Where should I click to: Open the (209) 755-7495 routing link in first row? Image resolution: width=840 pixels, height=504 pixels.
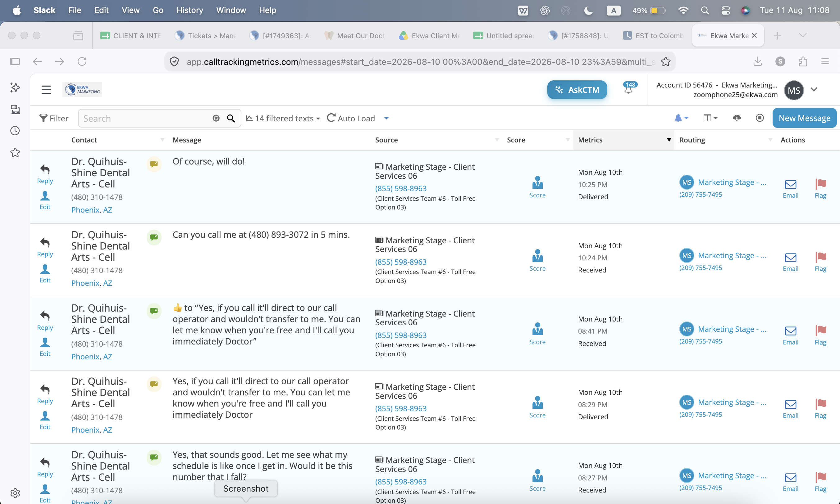pyautogui.click(x=701, y=195)
